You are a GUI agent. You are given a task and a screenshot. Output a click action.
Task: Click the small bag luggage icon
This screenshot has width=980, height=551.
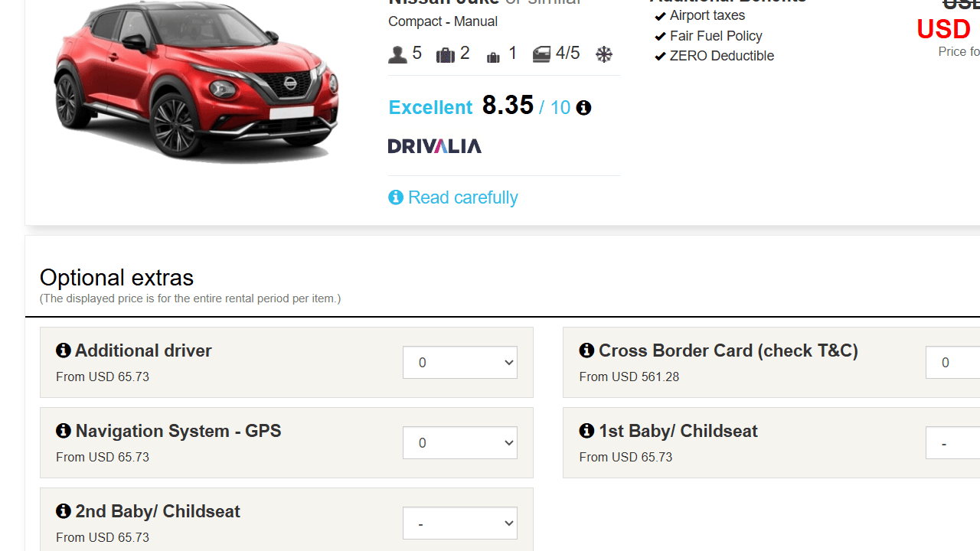tap(493, 55)
